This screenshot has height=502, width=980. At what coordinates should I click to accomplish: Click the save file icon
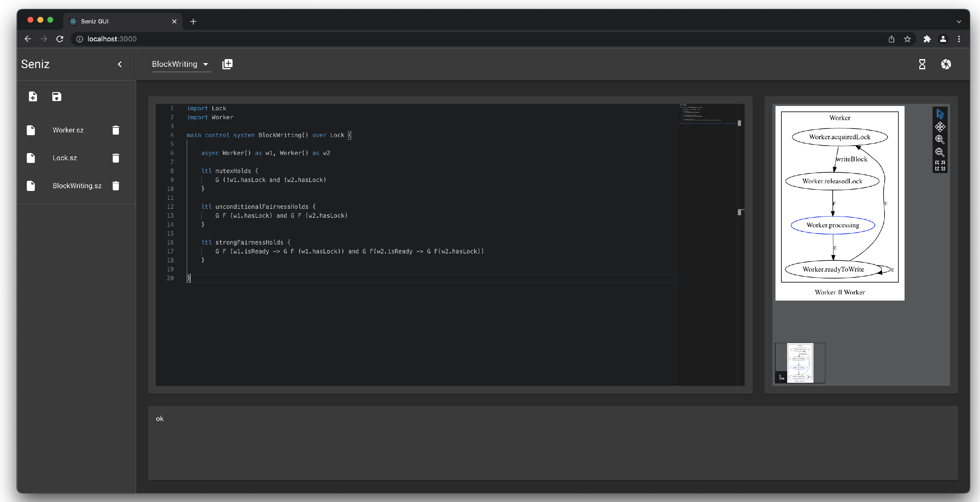(57, 97)
